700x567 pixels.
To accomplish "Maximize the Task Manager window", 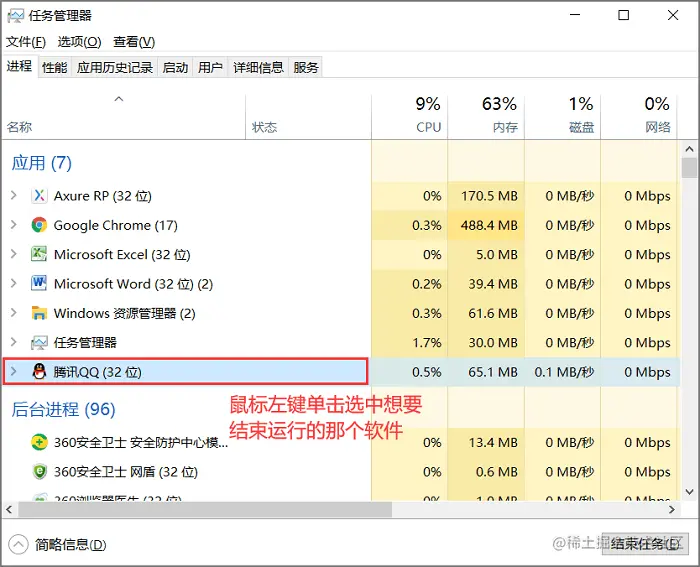I will 624,15.
